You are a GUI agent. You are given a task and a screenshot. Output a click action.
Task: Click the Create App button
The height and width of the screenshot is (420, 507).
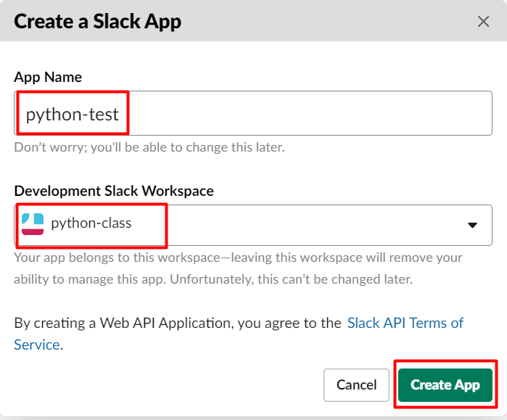point(445,385)
